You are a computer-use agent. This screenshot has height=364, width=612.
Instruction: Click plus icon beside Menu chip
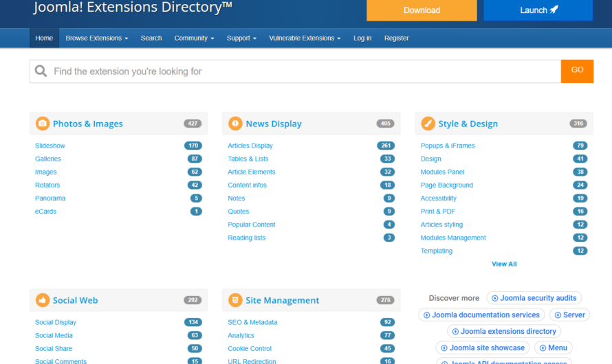click(x=543, y=348)
